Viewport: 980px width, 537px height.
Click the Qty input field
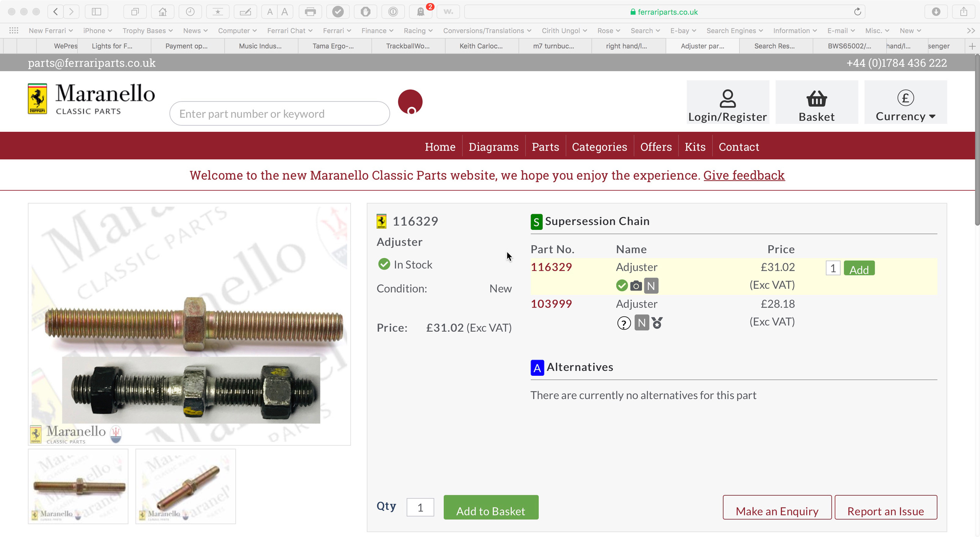coord(420,508)
